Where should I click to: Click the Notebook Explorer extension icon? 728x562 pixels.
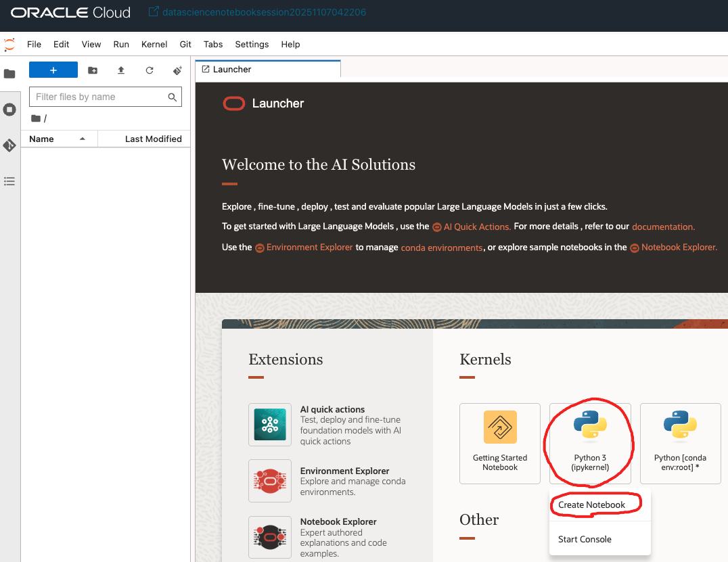pos(270,538)
